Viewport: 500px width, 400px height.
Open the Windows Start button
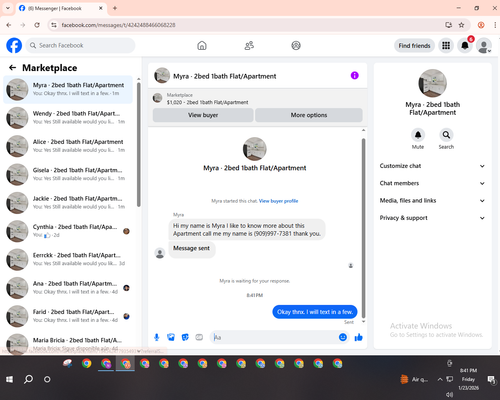pos(10,379)
